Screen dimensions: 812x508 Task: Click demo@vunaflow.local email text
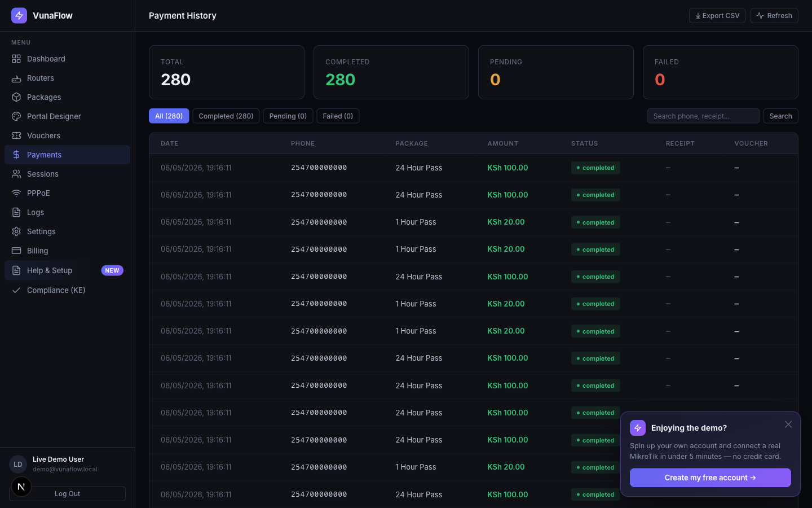point(65,469)
